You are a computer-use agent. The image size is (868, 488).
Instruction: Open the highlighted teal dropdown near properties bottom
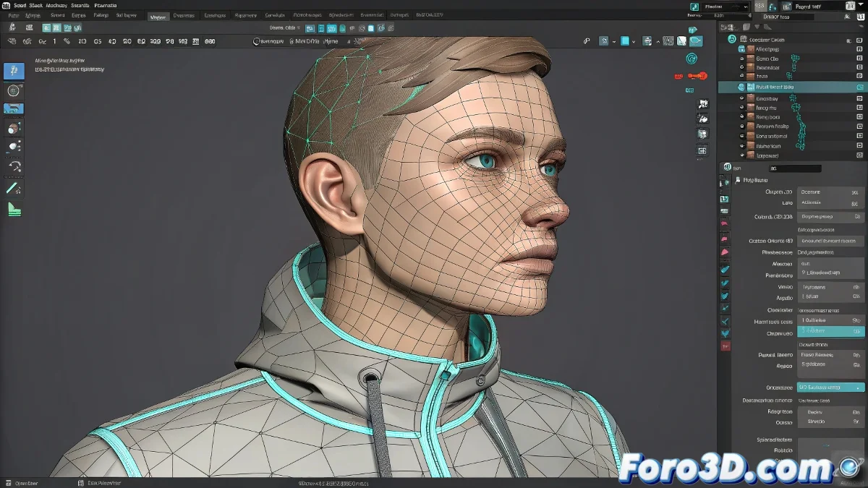click(x=830, y=388)
